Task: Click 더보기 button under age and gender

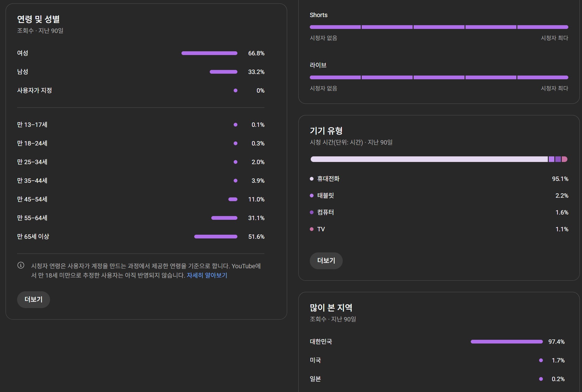Action: pos(34,299)
